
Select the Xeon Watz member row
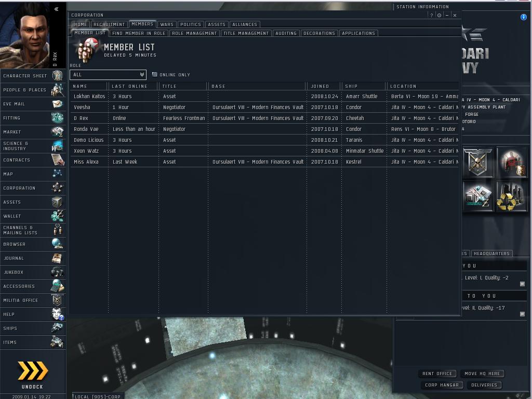point(264,151)
